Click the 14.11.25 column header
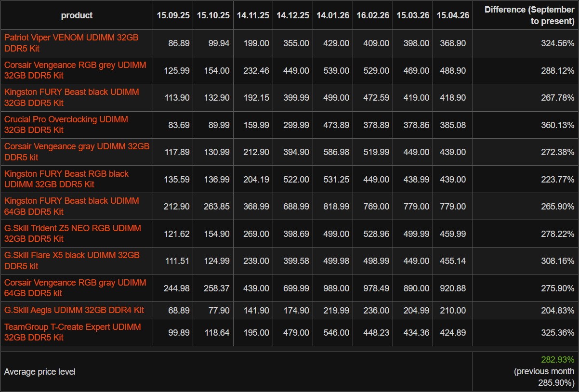Viewport: 579px width, 392px height. coord(253,15)
